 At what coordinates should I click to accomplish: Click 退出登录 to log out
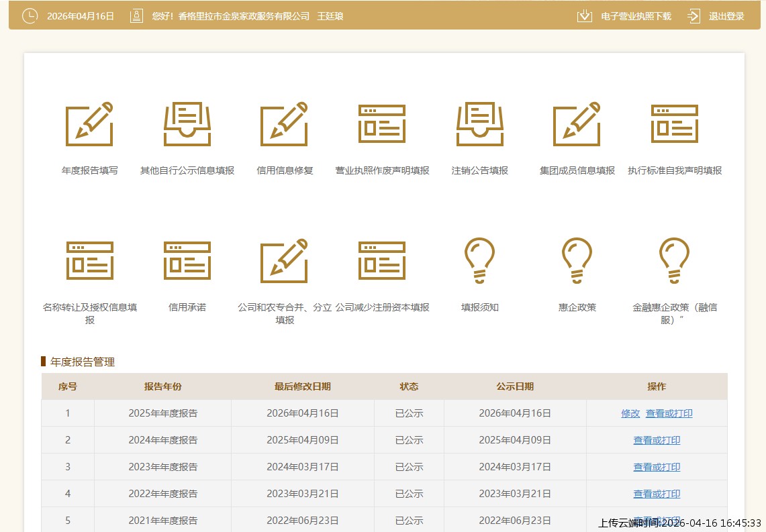pyautogui.click(x=717, y=16)
